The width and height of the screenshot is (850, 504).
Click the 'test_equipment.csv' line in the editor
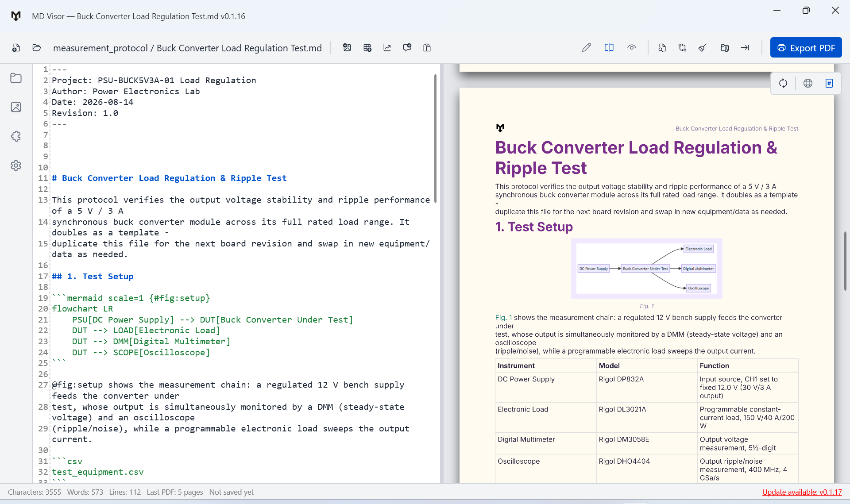(x=98, y=472)
